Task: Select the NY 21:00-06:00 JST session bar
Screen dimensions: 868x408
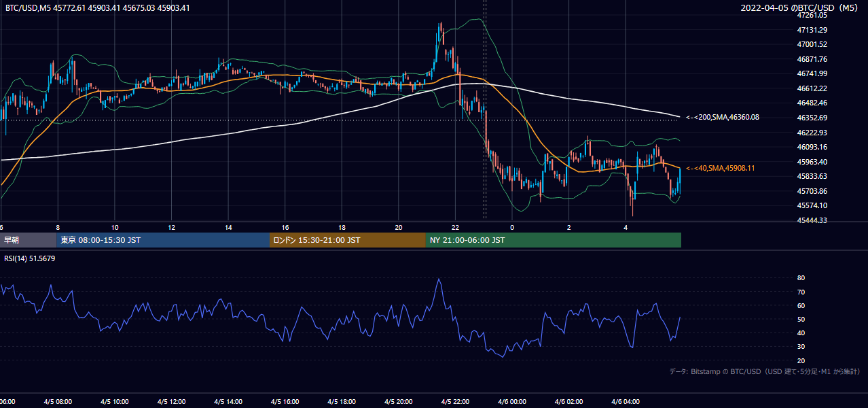Action: 554,240
